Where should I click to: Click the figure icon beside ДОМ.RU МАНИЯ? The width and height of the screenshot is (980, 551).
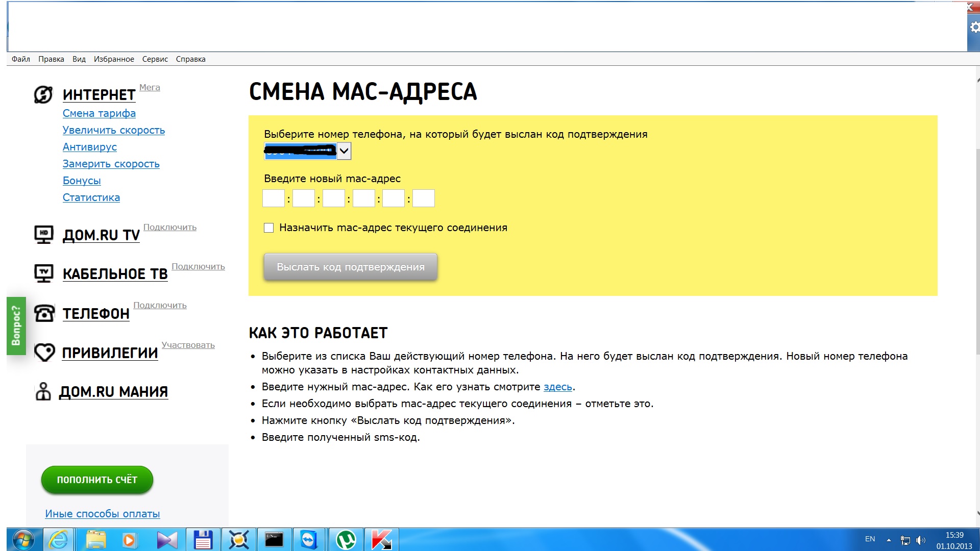[43, 391]
